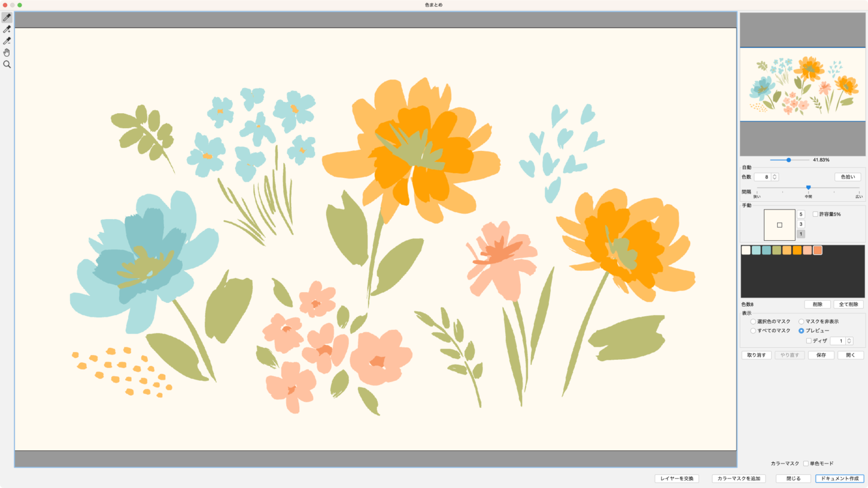Enable the ディザ checkbox
Viewport: 868px width, 488px height.
tap(809, 341)
